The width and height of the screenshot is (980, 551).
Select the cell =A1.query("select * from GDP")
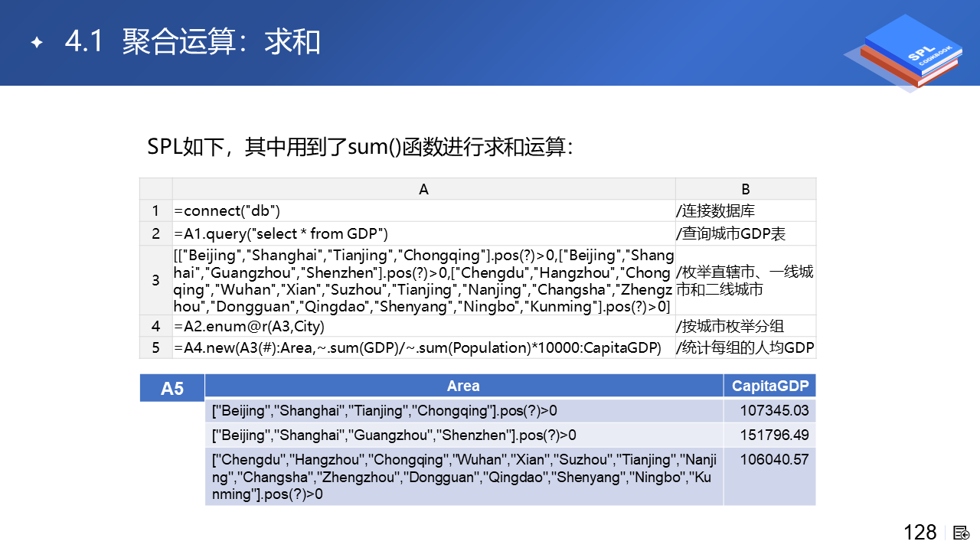pyautogui.click(x=424, y=233)
